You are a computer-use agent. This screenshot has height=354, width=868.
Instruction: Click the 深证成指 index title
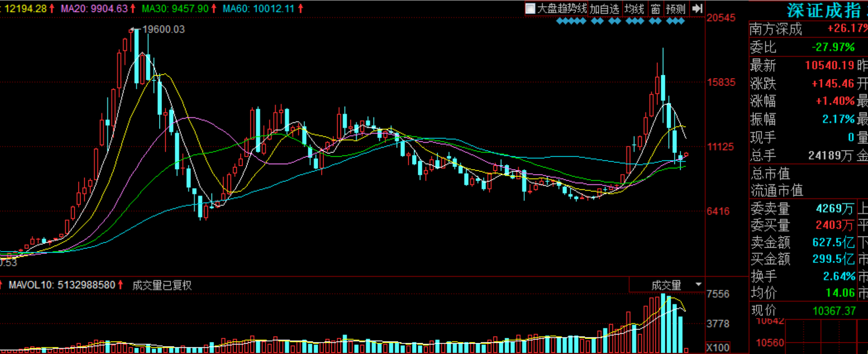pos(824,11)
